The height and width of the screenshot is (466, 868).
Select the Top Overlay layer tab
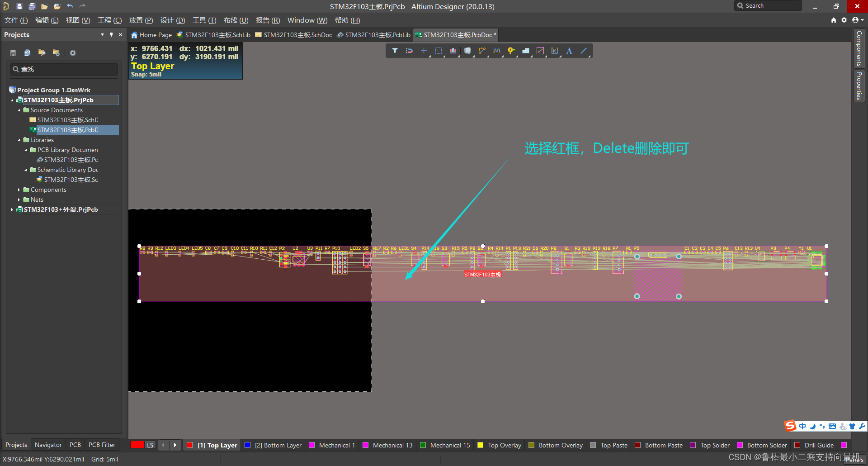tap(499, 445)
